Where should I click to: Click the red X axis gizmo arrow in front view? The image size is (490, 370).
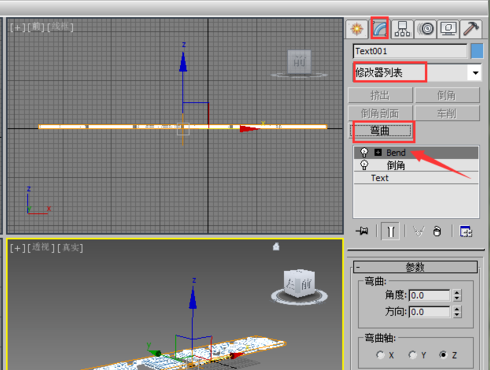tap(250, 129)
